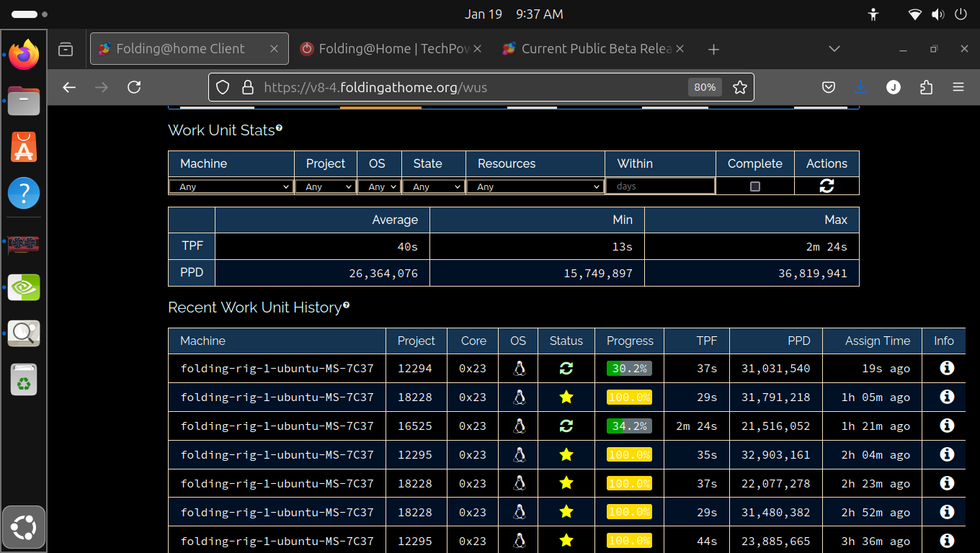The width and height of the screenshot is (980, 553).
Task: Bookmark this page with the star icon
Action: [x=740, y=87]
